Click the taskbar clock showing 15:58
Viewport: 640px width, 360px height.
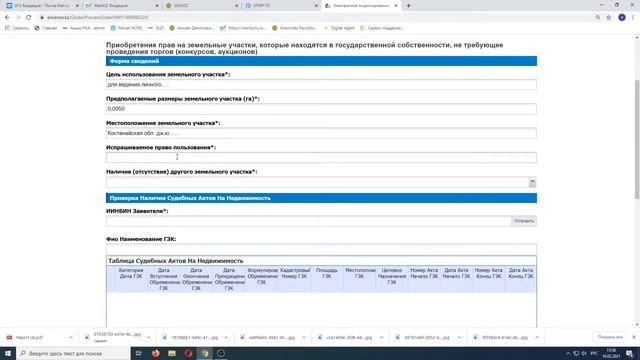611,353
